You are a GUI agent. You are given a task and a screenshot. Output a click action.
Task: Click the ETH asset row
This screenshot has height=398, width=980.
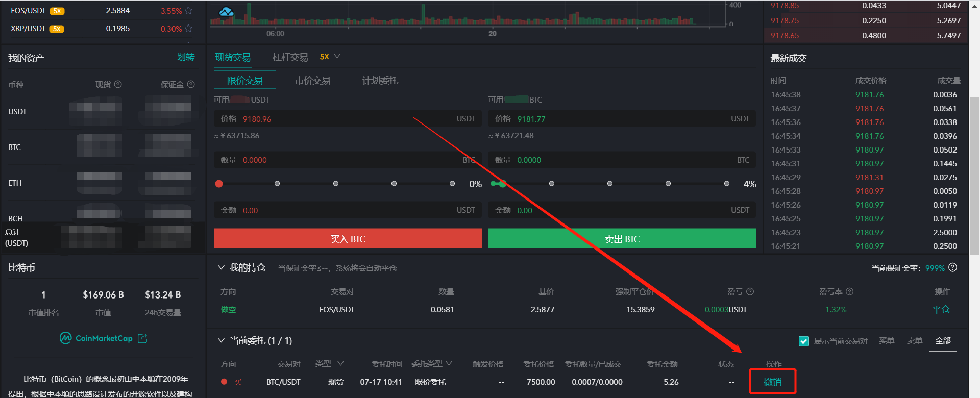pyautogui.click(x=102, y=183)
